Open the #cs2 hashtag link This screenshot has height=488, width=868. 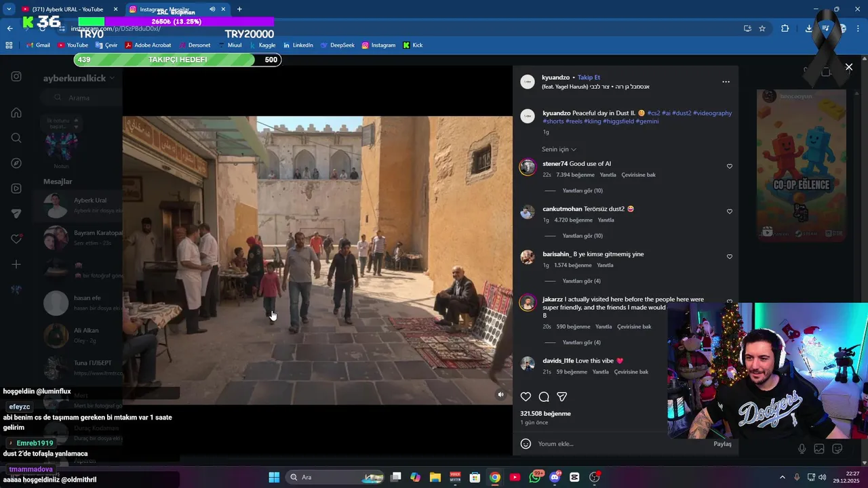click(654, 113)
